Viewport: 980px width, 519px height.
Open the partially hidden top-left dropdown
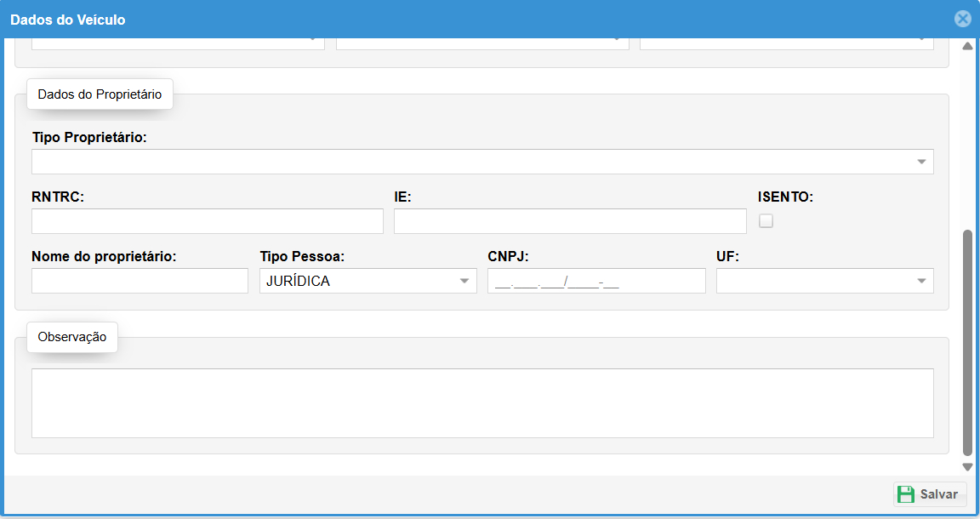click(x=178, y=43)
